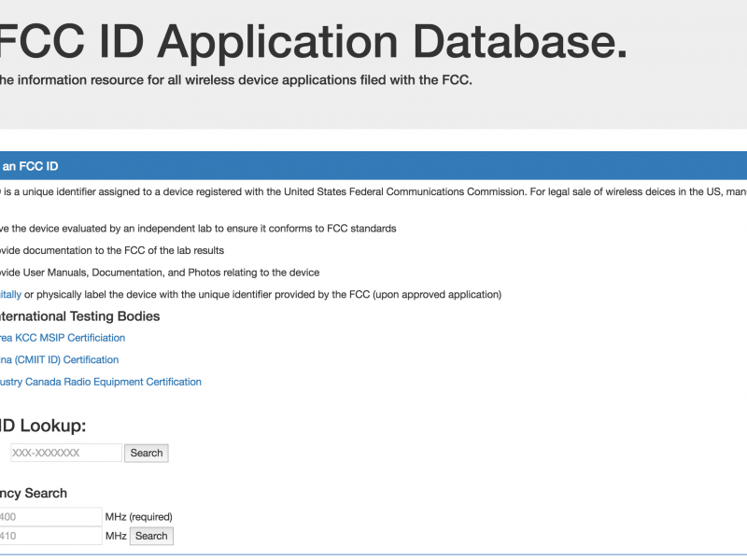
Task: Click the paragraph describing the unique identifier
Action: 373,192
